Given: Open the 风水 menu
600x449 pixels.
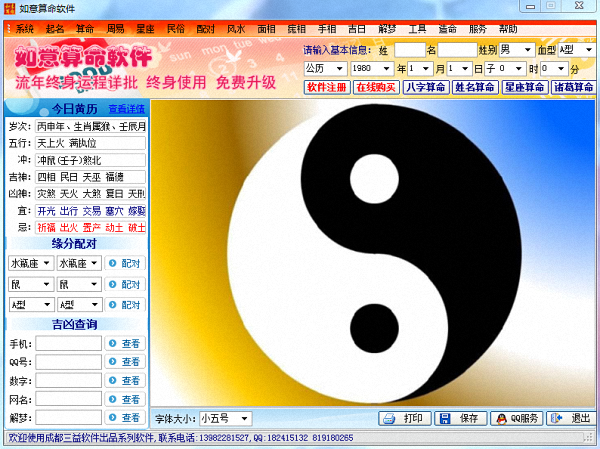Looking at the screenshot, I should tap(236, 29).
